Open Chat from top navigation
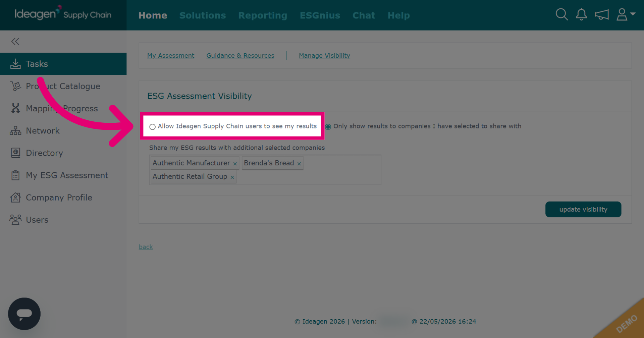The width and height of the screenshot is (644, 338). 364,15
